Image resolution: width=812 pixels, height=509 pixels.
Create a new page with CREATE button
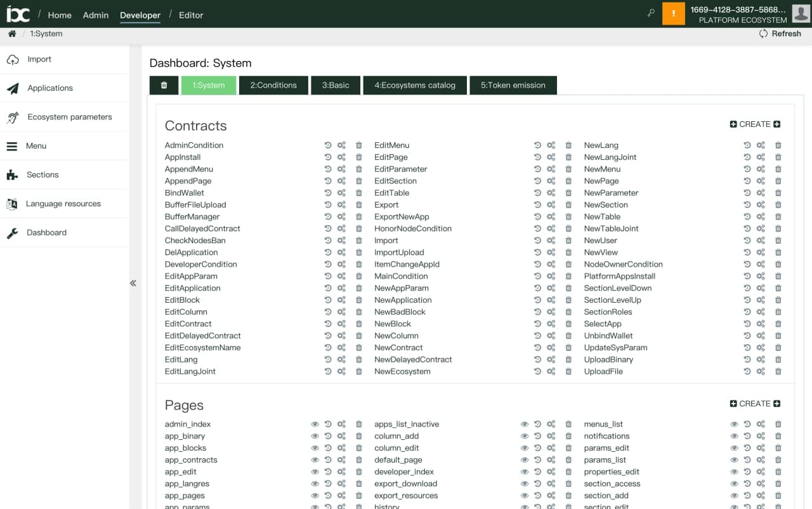(x=755, y=404)
